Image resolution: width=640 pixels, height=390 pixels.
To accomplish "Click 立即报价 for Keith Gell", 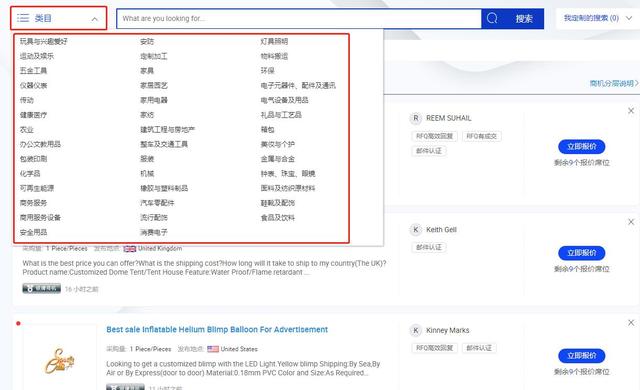I will coord(582,253).
